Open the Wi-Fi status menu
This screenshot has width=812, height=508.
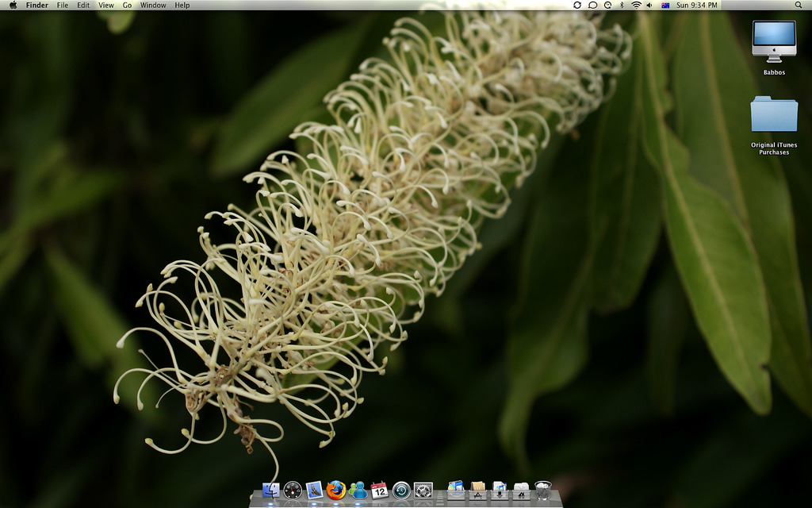pos(636,6)
